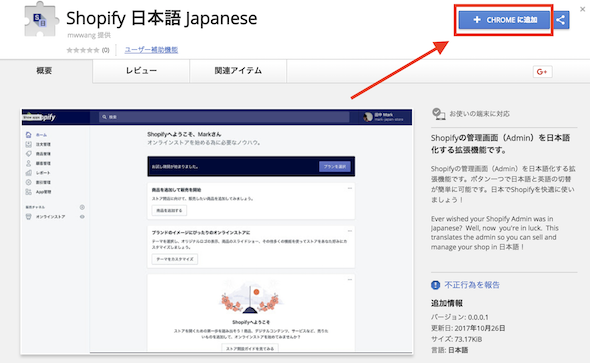The width and height of the screenshot is (590, 363).
Task: Click the 更新日: 2017年10月26日 text
Action: pyautogui.click(x=468, y=328)
